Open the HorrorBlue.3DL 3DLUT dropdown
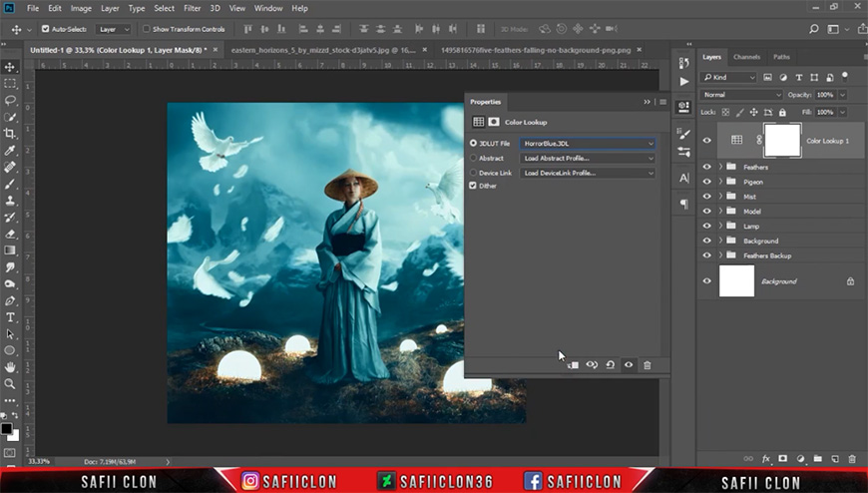868x493 pixels. [588, 144]
